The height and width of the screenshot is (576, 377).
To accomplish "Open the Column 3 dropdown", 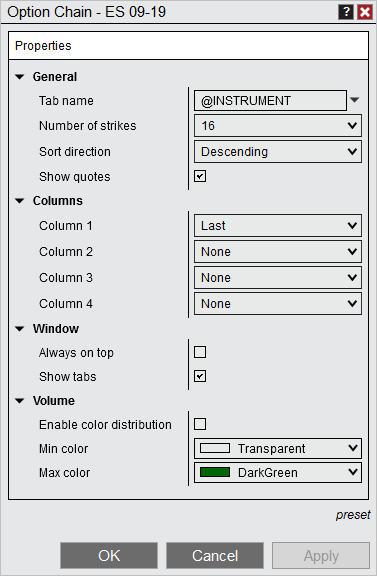I will (x=278, y=278).
